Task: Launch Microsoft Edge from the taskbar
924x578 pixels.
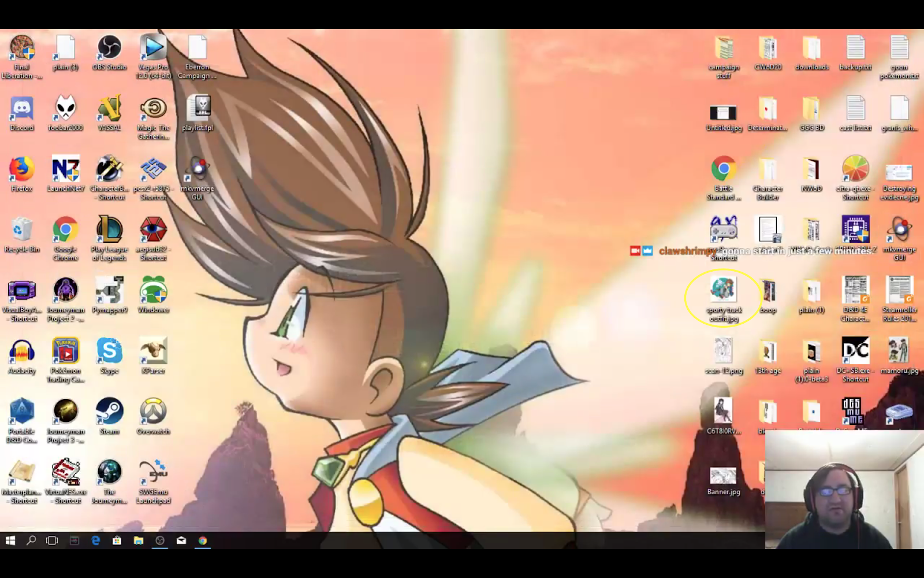Action: (x=96, y=540)
